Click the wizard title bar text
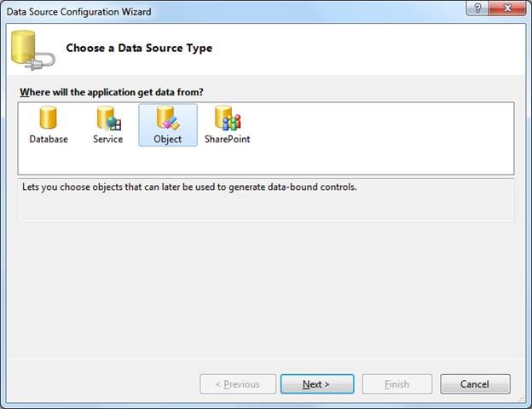The image size is (532, 409). (x=79, y=10)
